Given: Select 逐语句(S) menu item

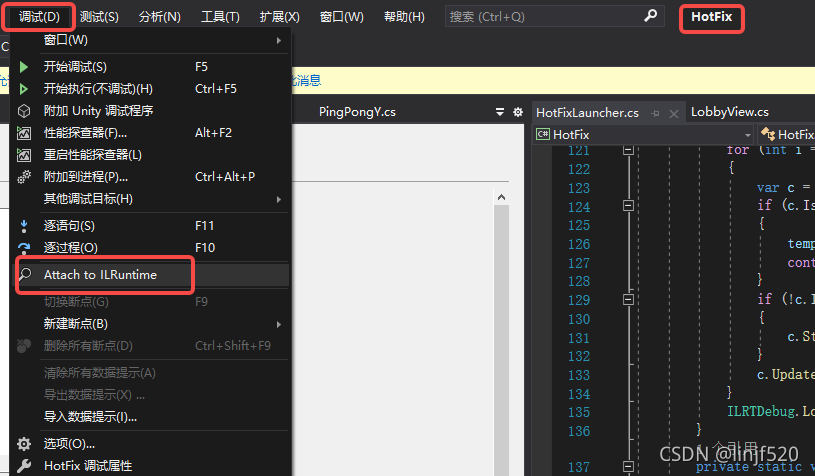Looking at the screenshot, I should click(151, 226).
